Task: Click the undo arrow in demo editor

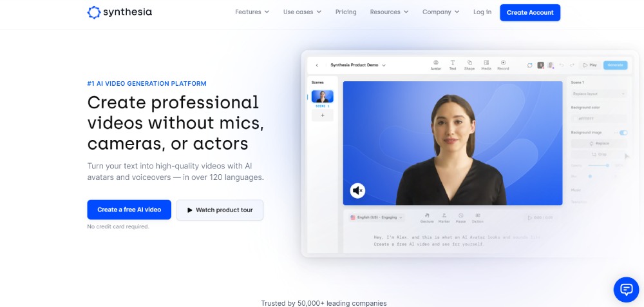Action: [x=562, y=65]
